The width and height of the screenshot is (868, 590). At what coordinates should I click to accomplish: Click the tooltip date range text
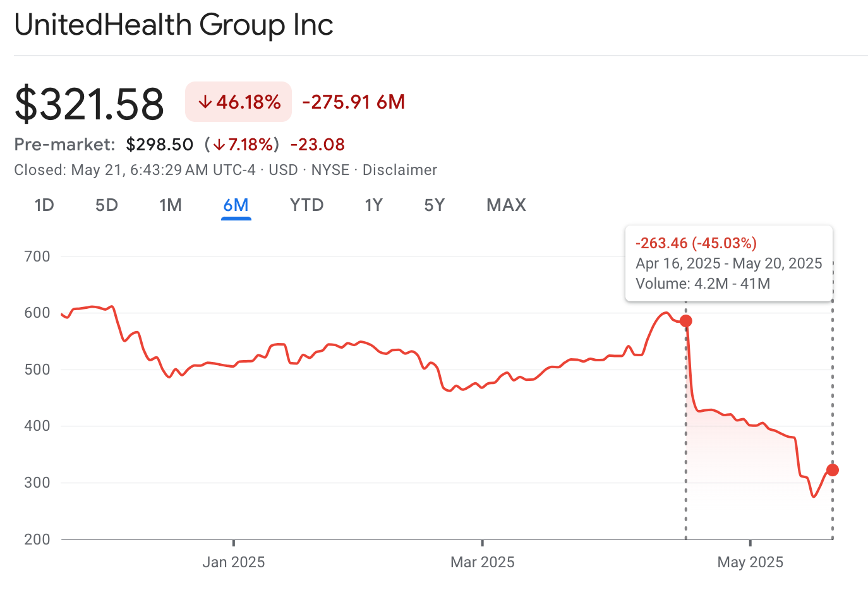[x=728, y=263]
